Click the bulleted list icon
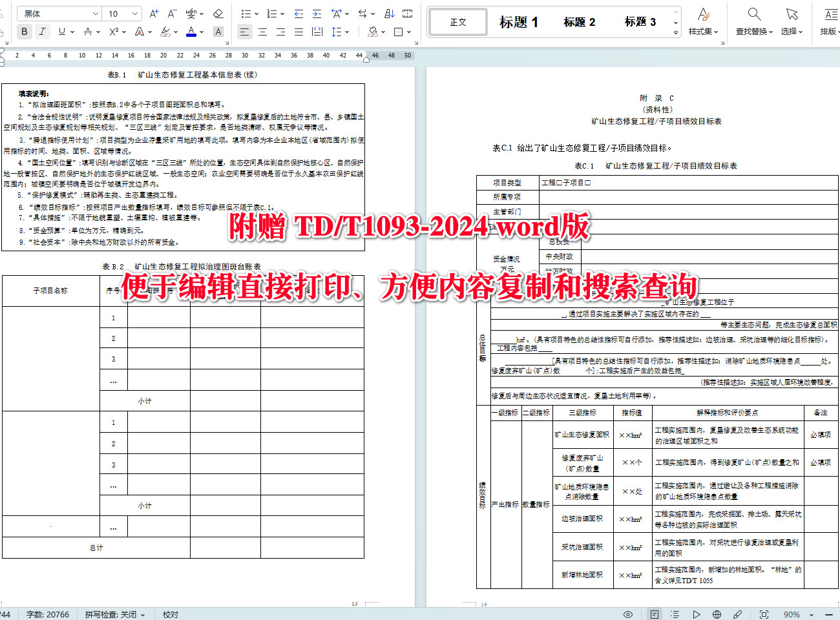The height and width of the screenshot is (620, 840). point(246,13)
